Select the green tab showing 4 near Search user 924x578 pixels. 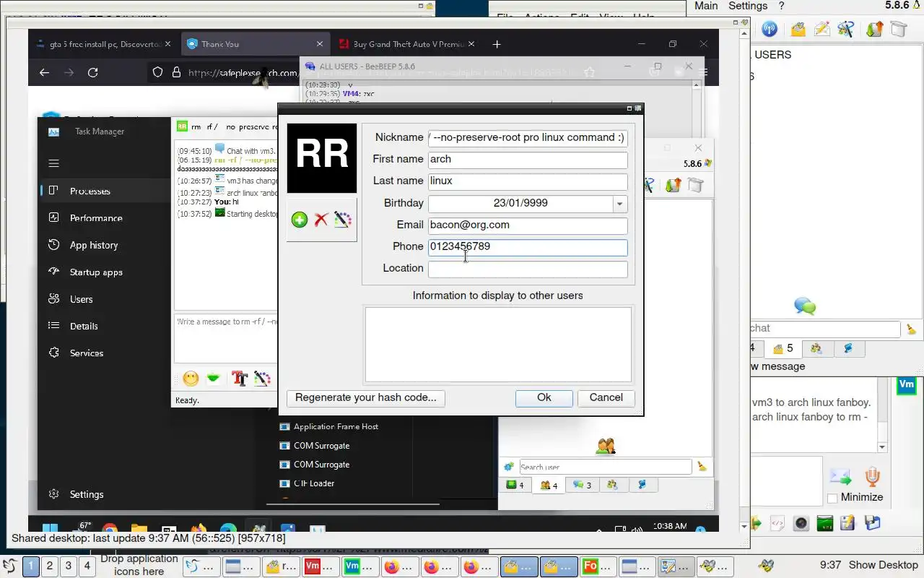[515, 485]
